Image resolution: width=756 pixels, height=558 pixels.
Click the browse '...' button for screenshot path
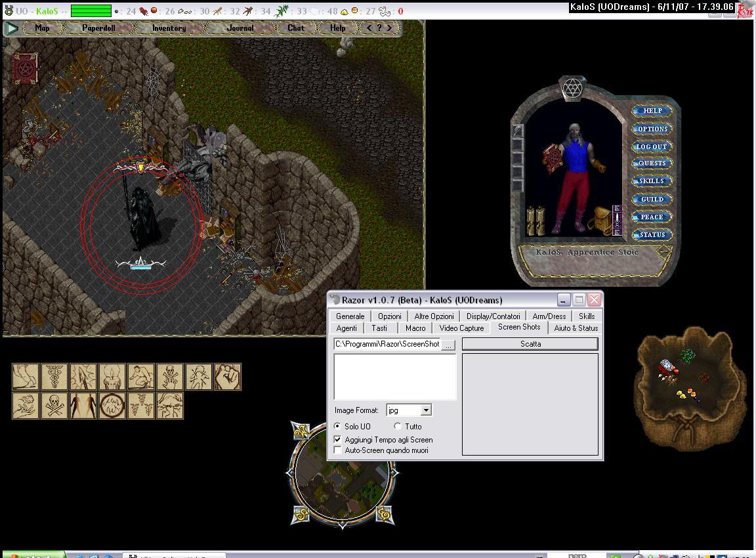tap(448, 345)
